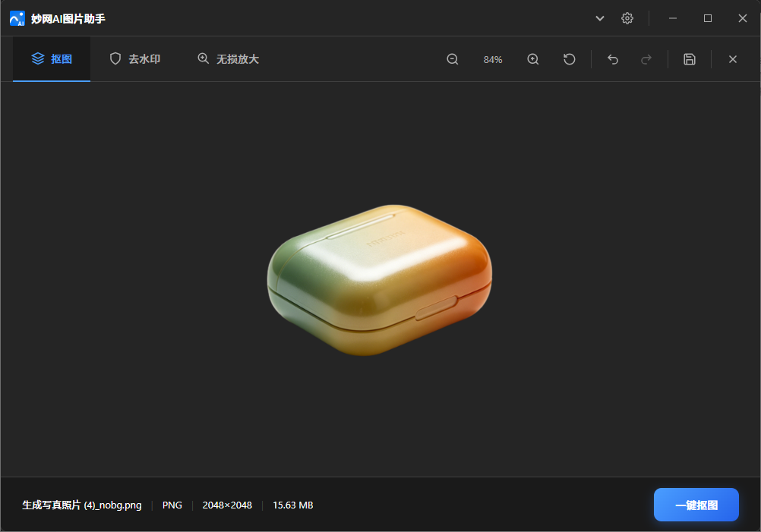Image resolution: width=761 pixels, height=532 pixels.
Task: Click the 一键抠图 button
Action: click(x=696, y=505)
